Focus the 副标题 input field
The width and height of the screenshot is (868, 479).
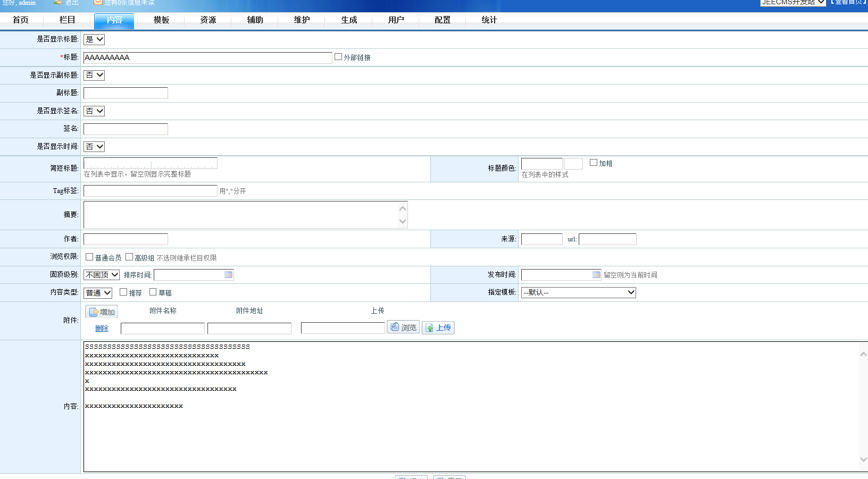point(126,93)
